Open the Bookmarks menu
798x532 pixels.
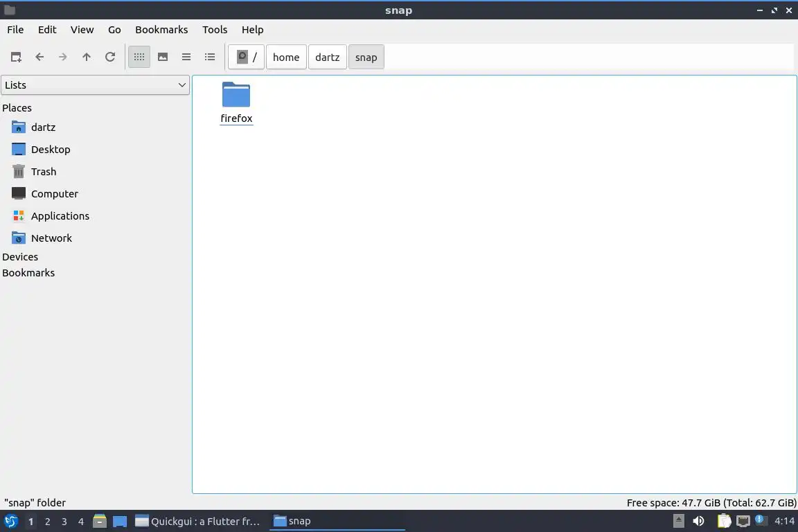(x=161, y=30)
